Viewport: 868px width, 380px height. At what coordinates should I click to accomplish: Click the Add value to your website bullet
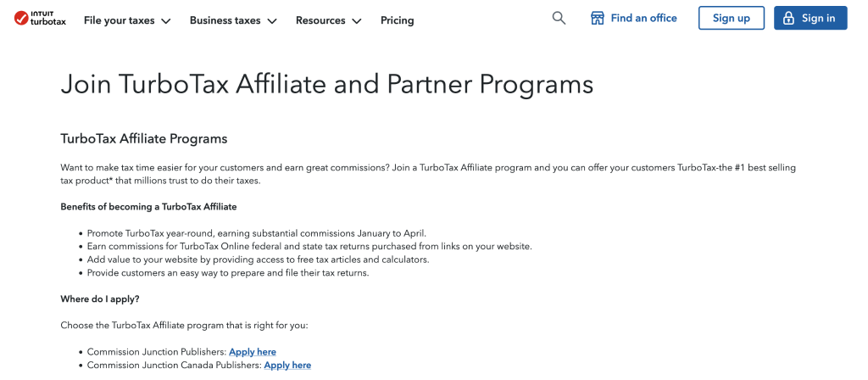click(x=258, y=260)
